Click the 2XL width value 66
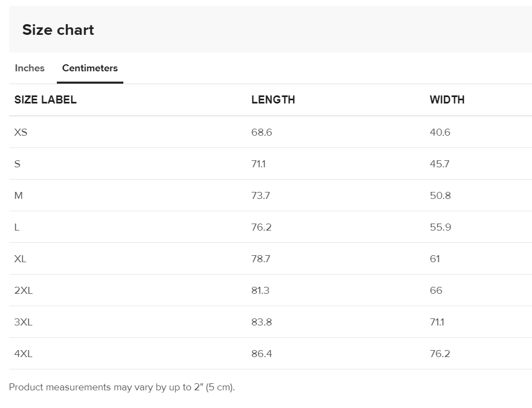Viewport: 532px width, 408px height. 436,290
